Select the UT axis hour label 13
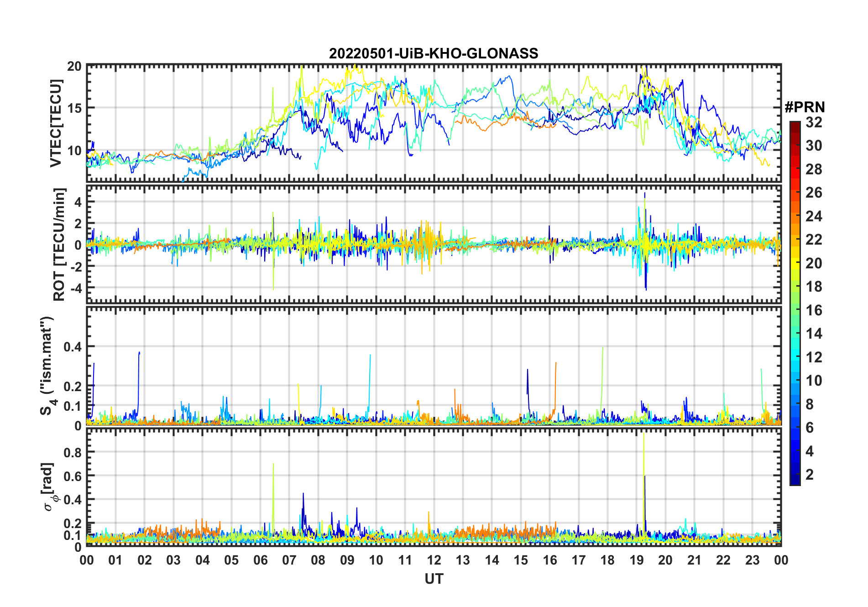 [463, 560]
